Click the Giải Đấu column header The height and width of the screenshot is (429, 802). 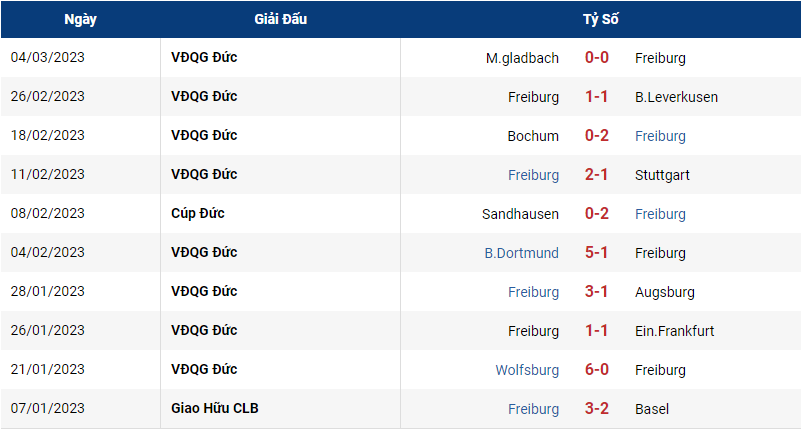[280, 19]
